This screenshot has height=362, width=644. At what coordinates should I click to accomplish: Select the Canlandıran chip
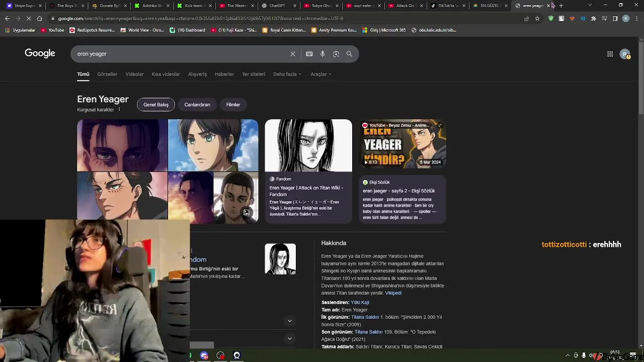coord(197,105)
